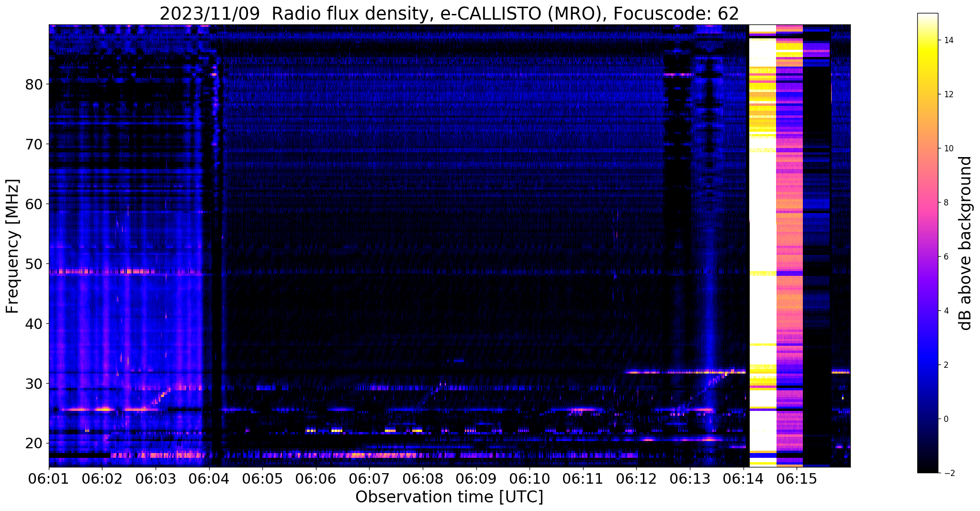The width and height of the screenshot is (980, 511).
Task: Click the 06:15 time tick label
Action: [x=797, y=479]
